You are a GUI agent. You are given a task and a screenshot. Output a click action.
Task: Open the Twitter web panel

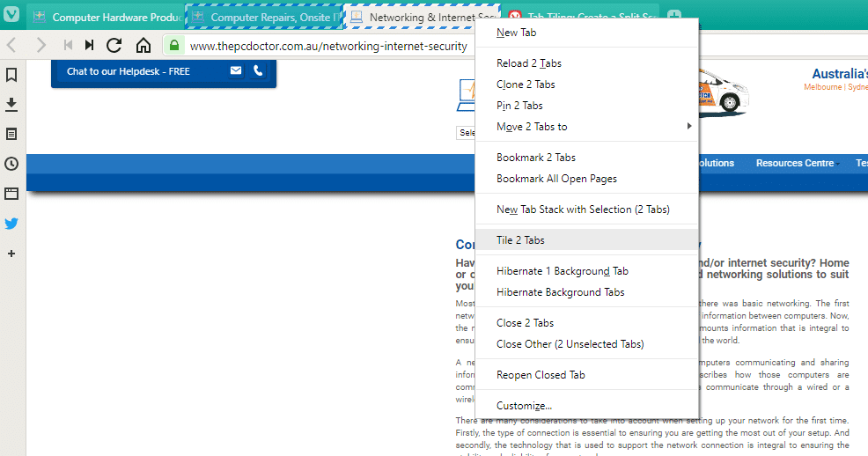pyautogui.click(x=11, y=224)
